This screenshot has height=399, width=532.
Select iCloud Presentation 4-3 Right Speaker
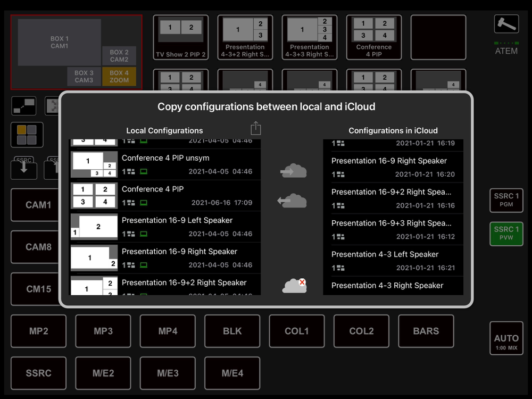click(x=393, y=286)
